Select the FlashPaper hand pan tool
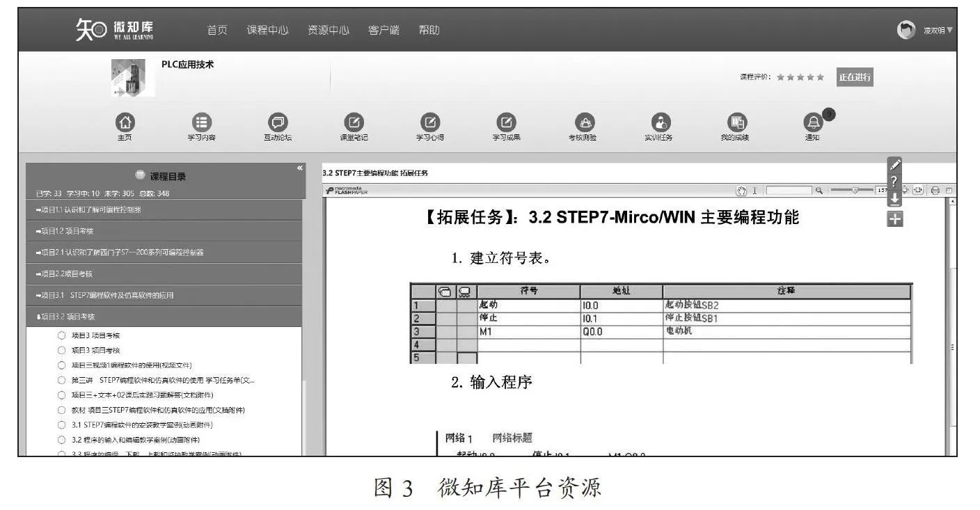980x510 pixels. [x=742, y=191]
